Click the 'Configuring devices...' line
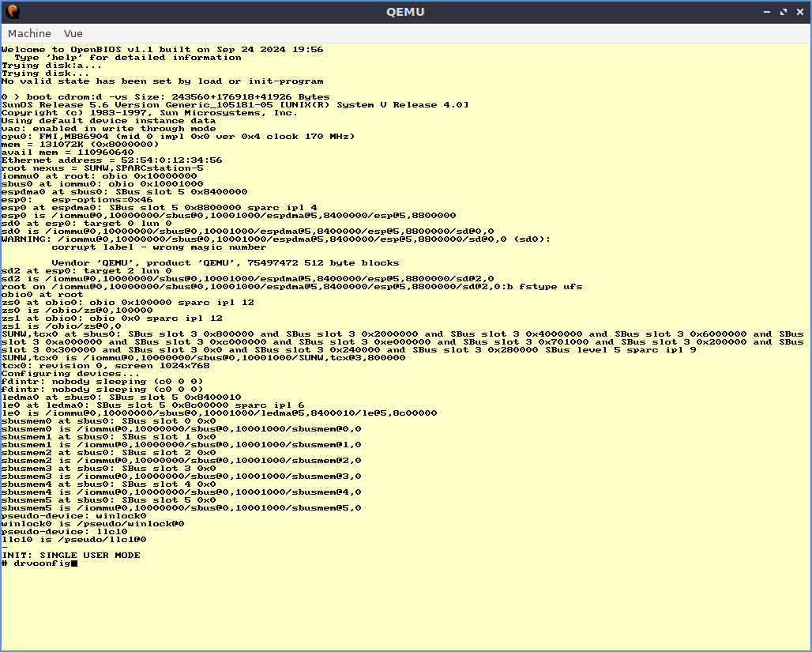812x652 pixels. [70, 374]
